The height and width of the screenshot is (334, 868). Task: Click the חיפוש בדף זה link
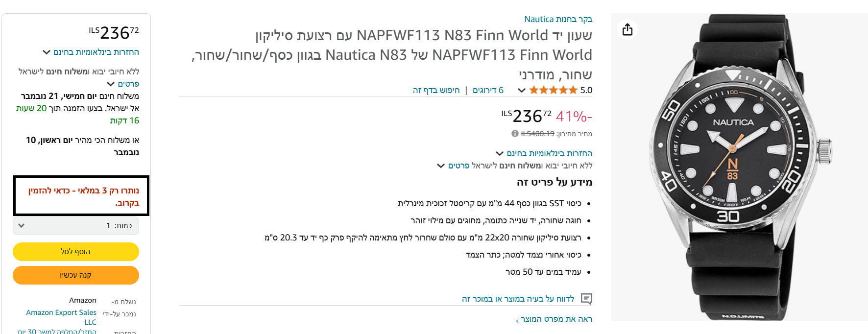coord(436,90)
